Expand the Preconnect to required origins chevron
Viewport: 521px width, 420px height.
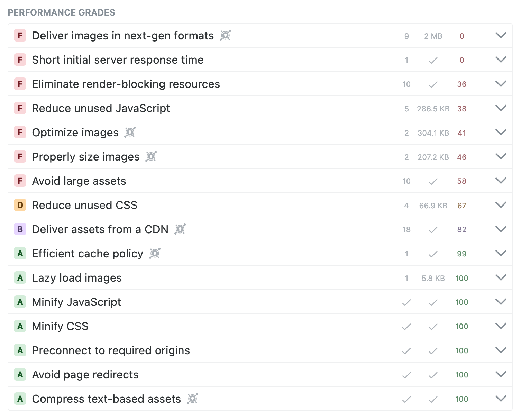501,350
